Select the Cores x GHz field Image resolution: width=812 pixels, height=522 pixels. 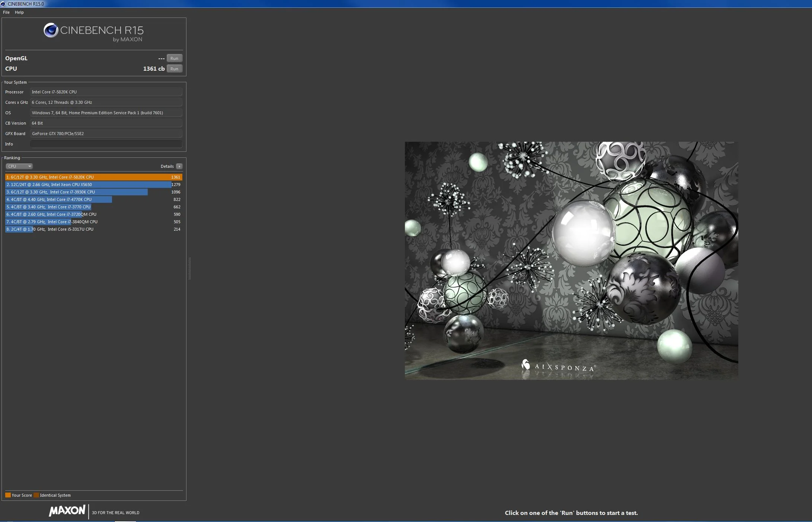click(x=106, y=102)
